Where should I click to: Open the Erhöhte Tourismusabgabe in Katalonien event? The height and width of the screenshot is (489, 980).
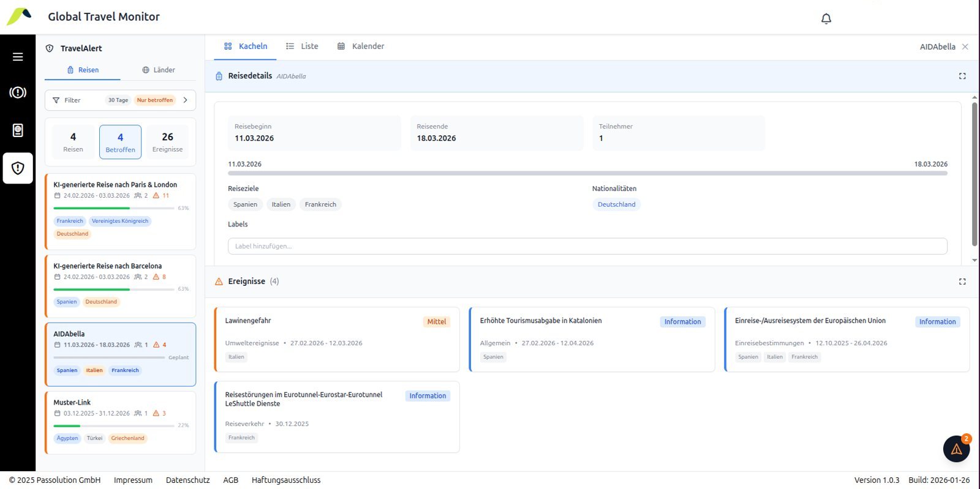tap(592, 340)
